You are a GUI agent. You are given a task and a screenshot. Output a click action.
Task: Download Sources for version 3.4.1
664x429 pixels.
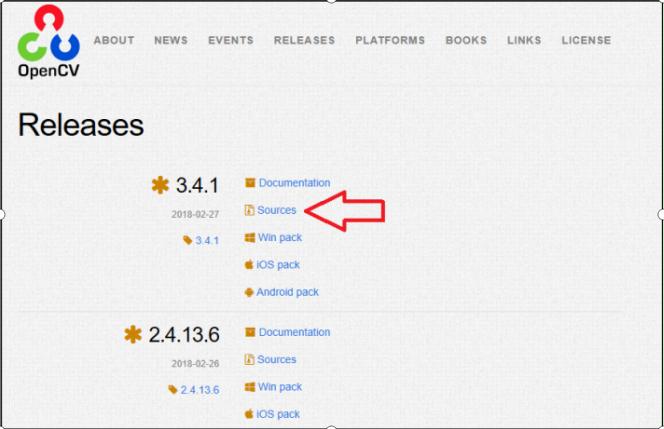click(x=277, y=210)
